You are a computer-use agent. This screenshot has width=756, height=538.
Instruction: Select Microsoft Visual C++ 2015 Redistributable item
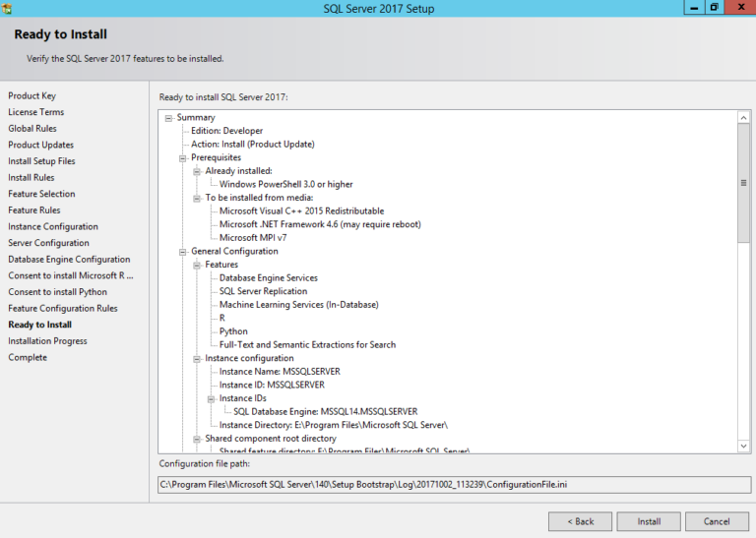click(302, 211)
